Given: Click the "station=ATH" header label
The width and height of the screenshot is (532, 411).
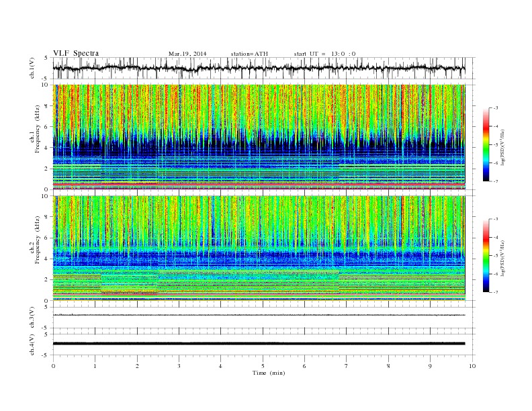Looking at the screenshot, I should 249,54.
